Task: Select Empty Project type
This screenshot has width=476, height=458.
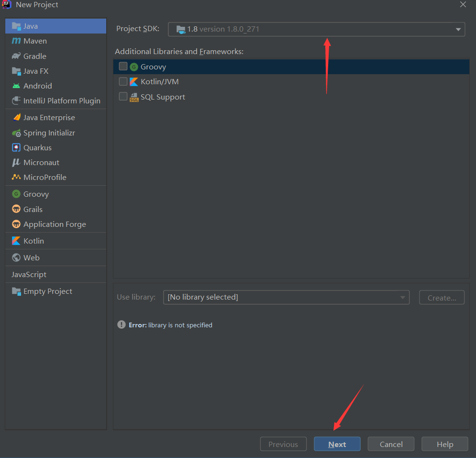Action: tap(56, 291)
